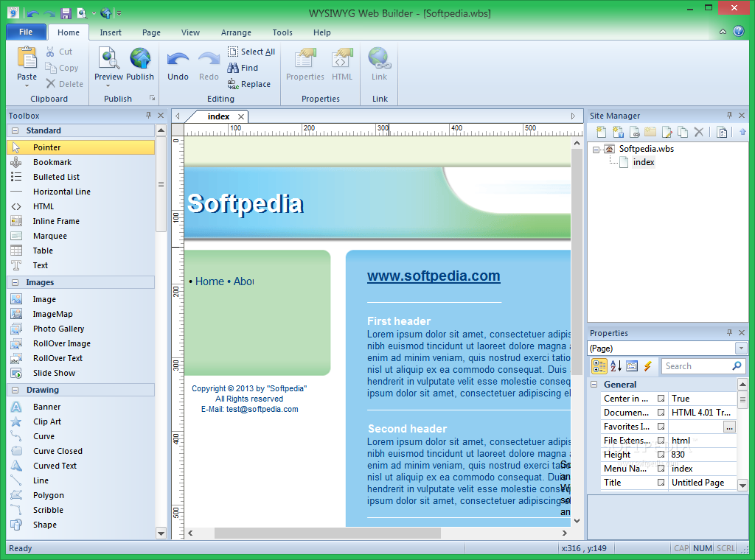
Task: Collapse the Softpedia.wbs tree node
Action: (596, 150)
